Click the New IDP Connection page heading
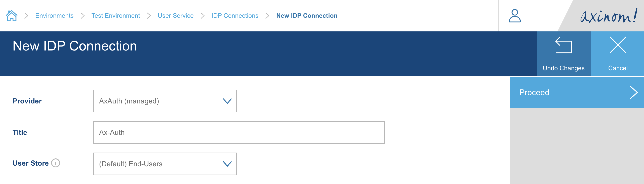644x184 pixels. [x=75, y=46]
